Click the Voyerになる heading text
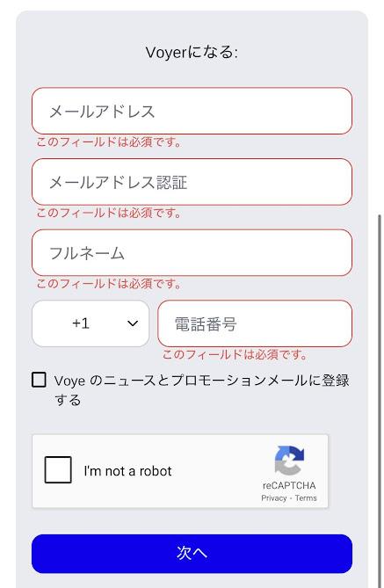384x588 pixels. click(192, 53)
